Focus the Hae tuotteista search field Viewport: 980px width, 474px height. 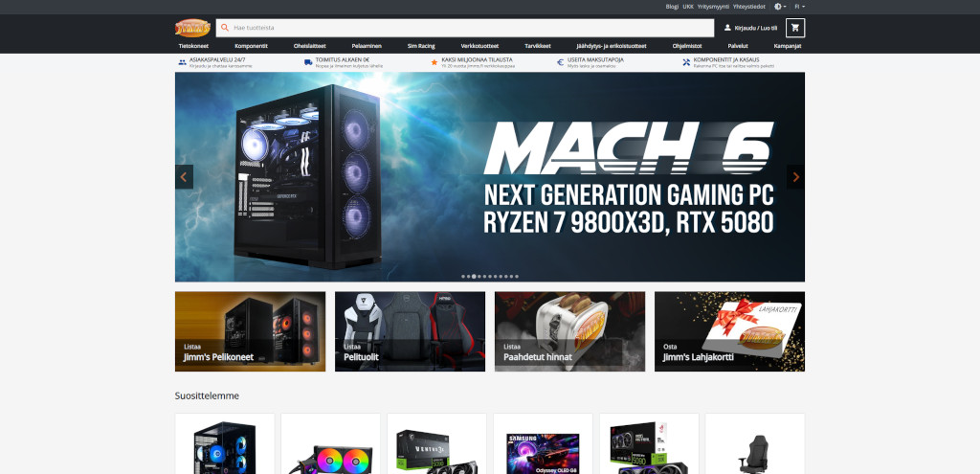[x=459, y=28]
